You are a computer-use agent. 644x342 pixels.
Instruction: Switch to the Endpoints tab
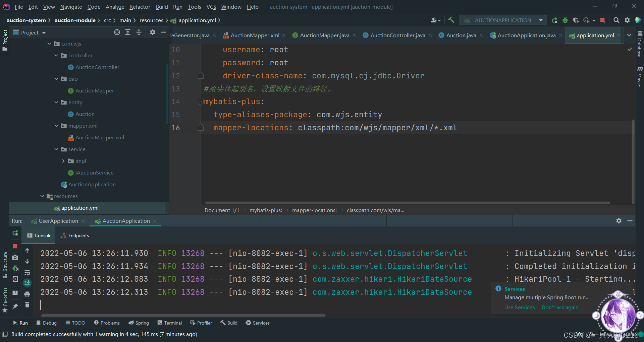(74, 235)
